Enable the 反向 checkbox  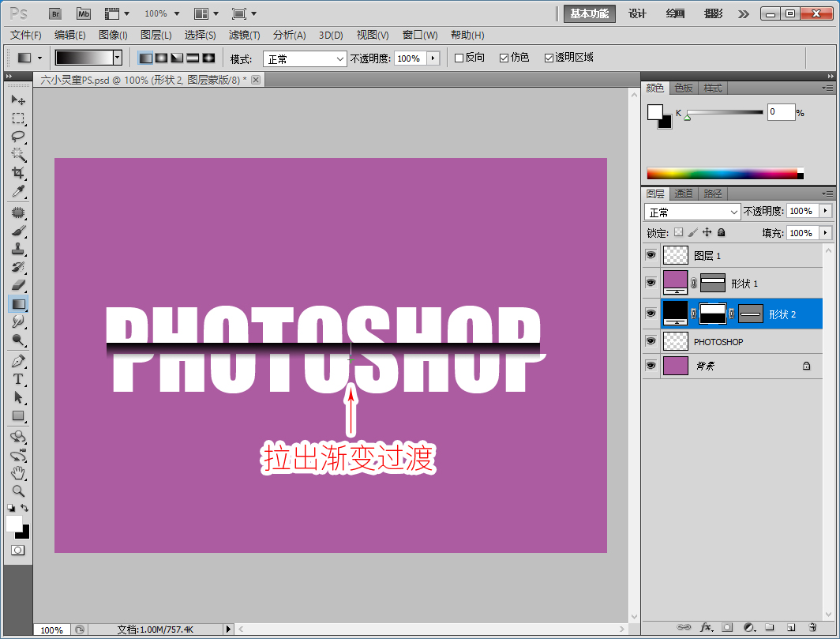[x=459, y=58]
